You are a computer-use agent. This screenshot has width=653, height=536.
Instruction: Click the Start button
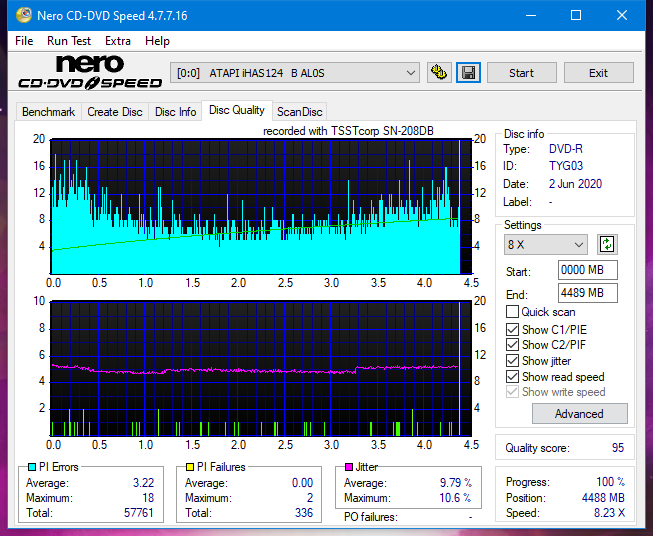point(521,73)
